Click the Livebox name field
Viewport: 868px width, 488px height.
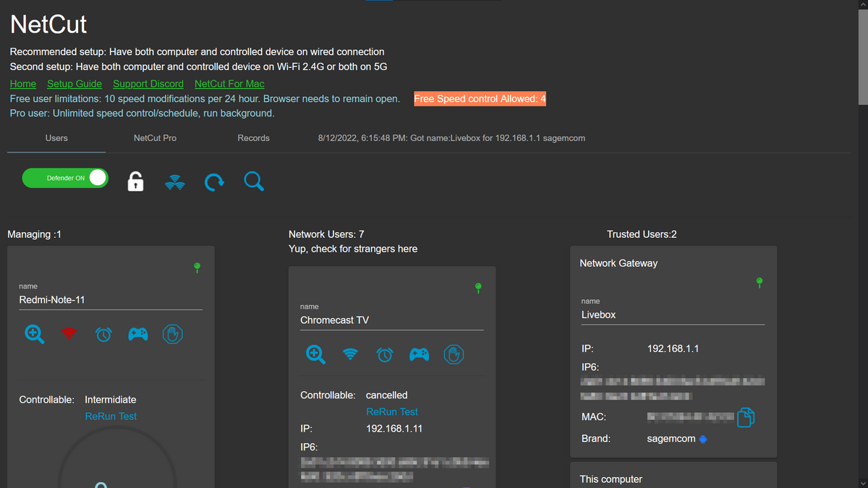point(673,315)
